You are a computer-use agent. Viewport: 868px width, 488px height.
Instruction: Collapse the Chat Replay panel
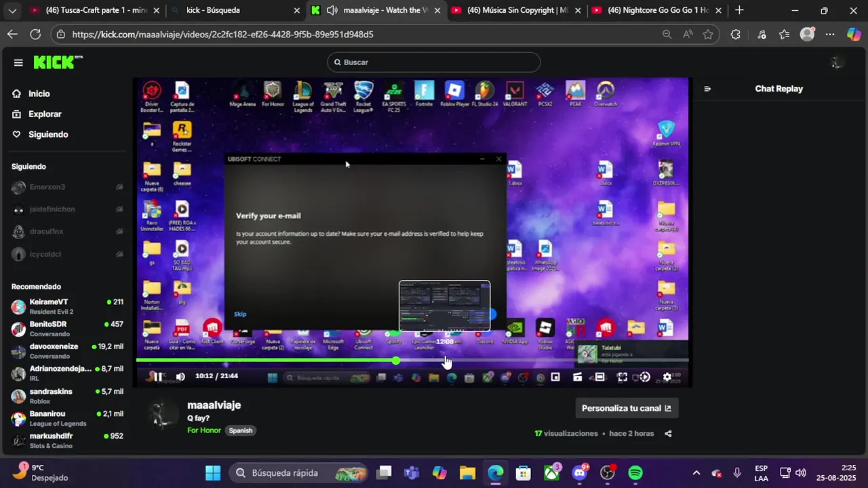(x=707, y=89)
